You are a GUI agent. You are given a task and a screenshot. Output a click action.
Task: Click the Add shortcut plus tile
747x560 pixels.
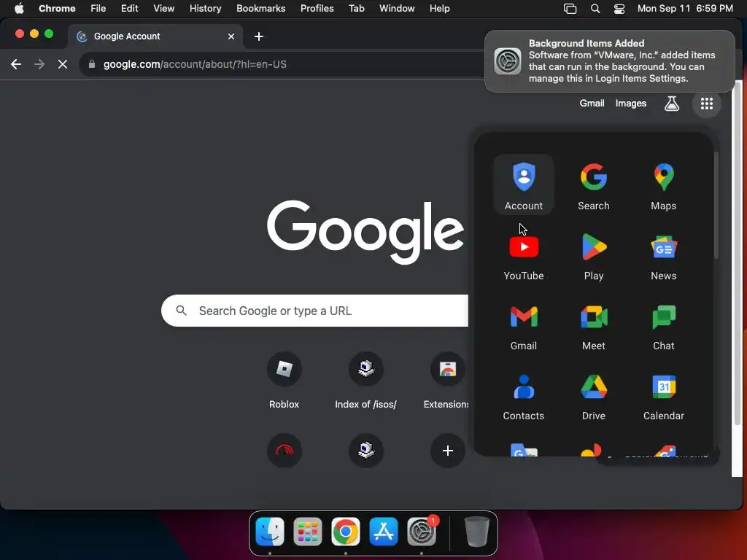(x=447, y=451)
